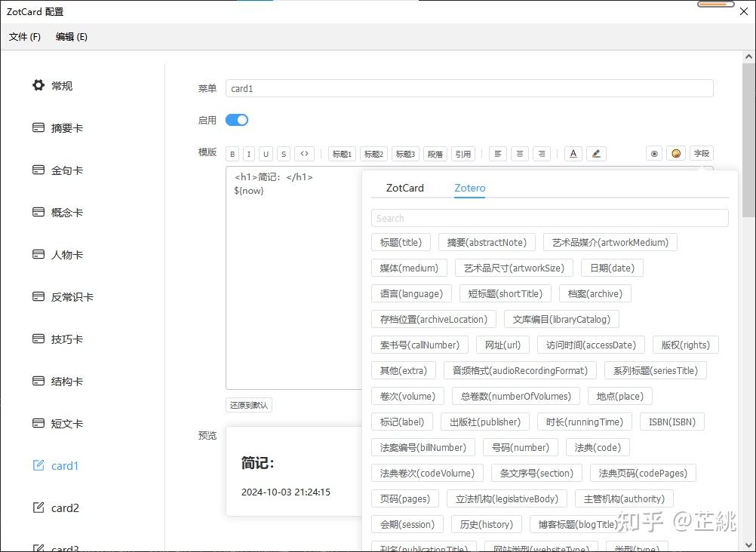The image size is (756, 552).
Task: Insert 标题3 heading tag
Action: click(405, 154)
